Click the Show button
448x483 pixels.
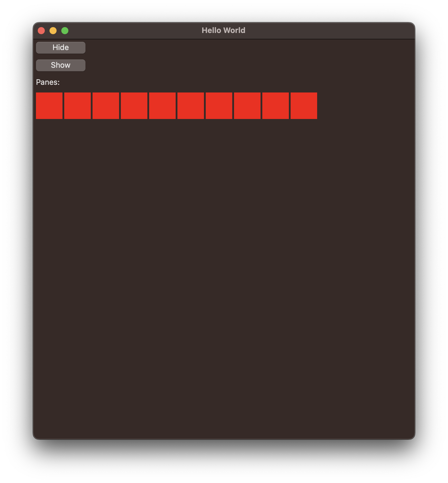click(x=61, y=65)
